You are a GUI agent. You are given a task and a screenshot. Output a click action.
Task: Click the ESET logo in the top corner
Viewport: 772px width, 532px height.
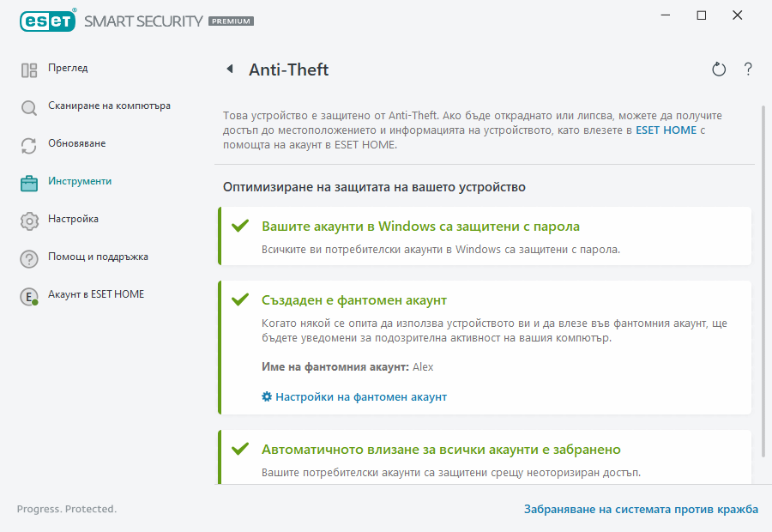tap(47, 21)
